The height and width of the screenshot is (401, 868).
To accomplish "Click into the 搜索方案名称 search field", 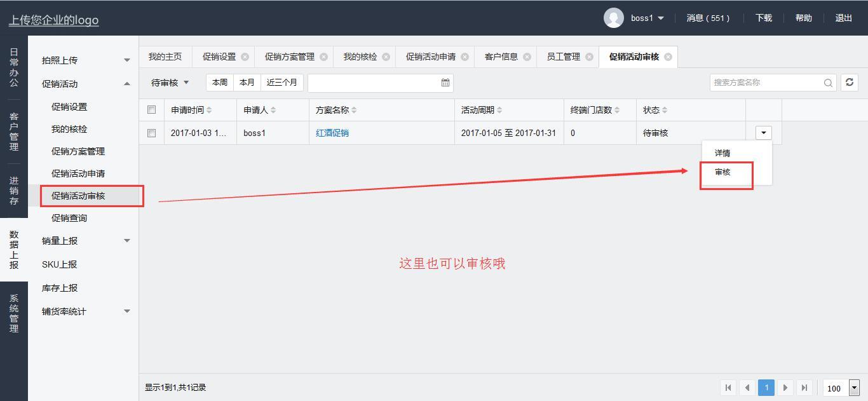I will [x=766, y=83].
